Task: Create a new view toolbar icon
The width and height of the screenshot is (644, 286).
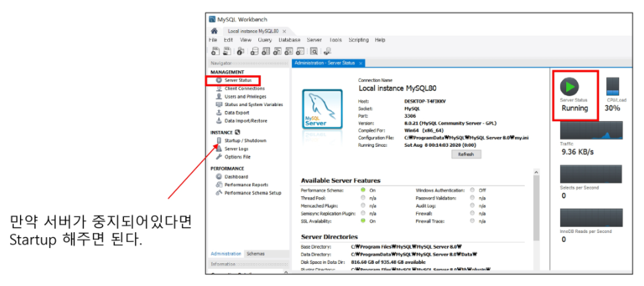Action: (278, 52)
